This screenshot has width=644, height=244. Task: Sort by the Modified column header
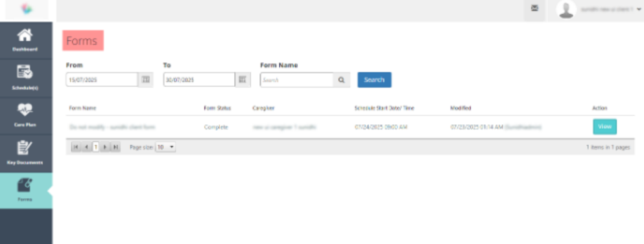click(460, 108)
